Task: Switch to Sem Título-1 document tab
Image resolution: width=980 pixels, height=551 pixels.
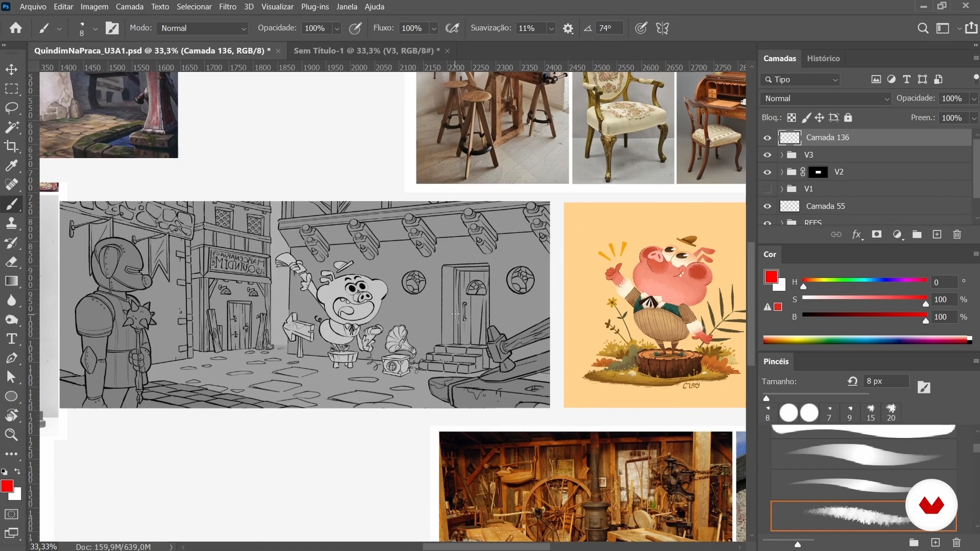Action: click(366, 51)
